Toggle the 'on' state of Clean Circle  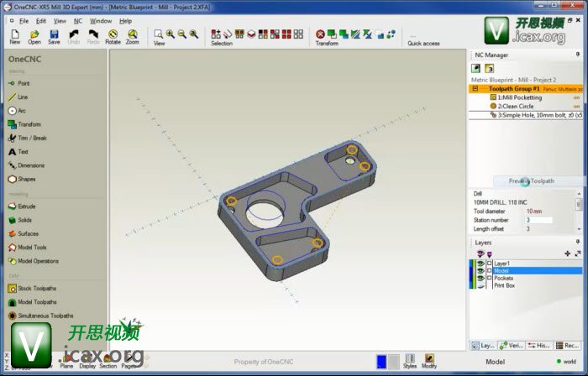point(576,107)
